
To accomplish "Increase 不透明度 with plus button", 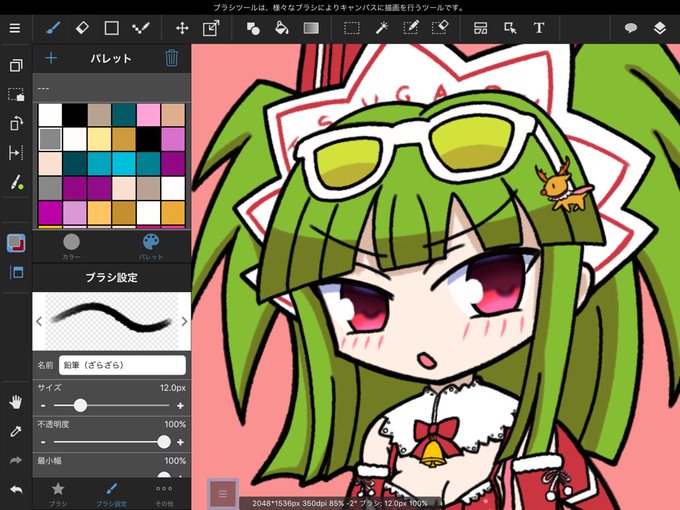I will (x=180, y=442).
